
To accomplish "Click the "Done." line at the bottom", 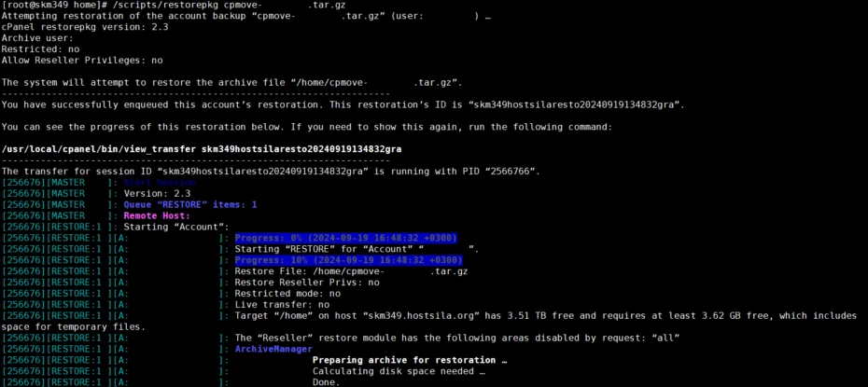I will click(326, 382).
